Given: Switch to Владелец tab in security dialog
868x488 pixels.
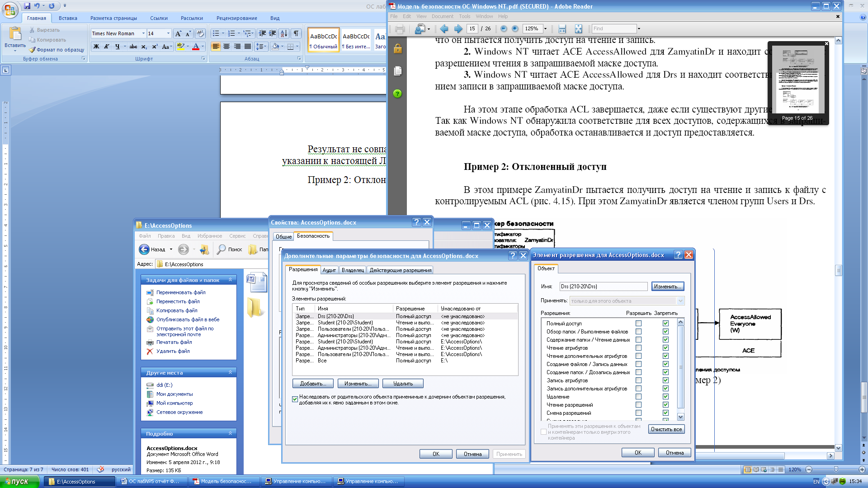Looking at the screenshot, I should tap(353, 270).
